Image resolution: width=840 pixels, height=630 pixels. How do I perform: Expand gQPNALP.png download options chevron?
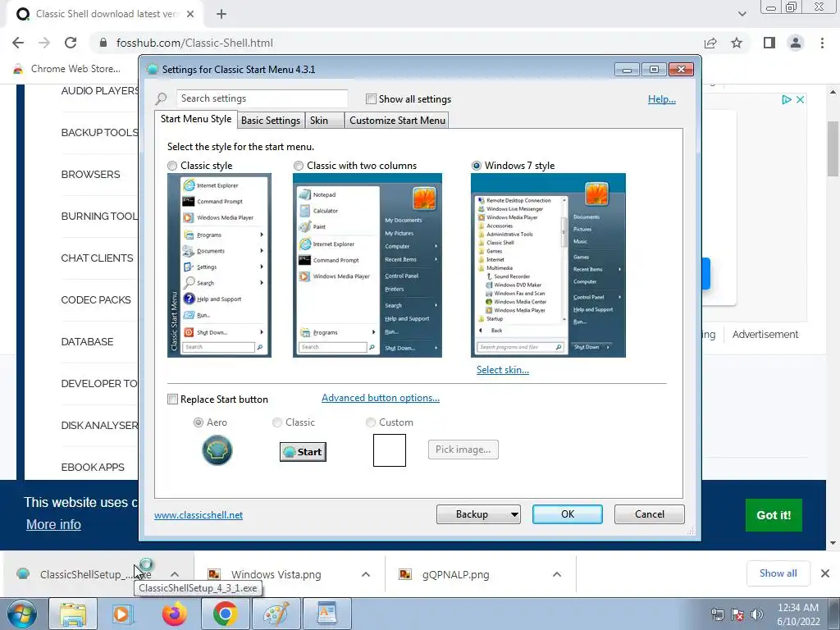click(x=557, y=574)
